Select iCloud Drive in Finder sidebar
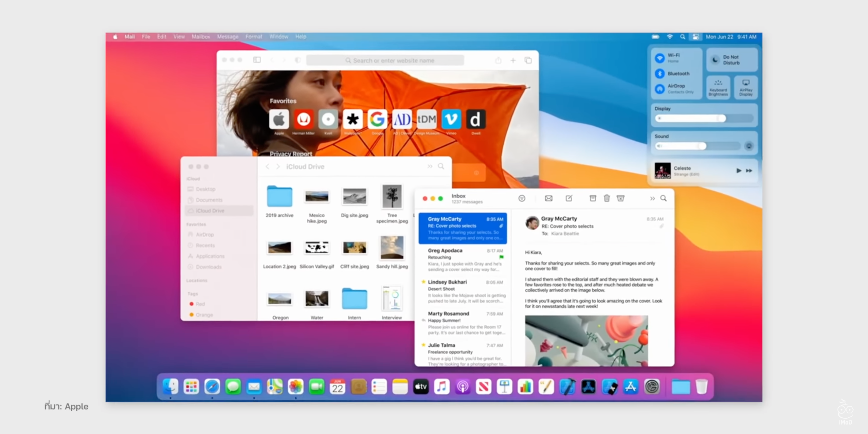This screenshot has width=868, height=434. pos(210,211)
